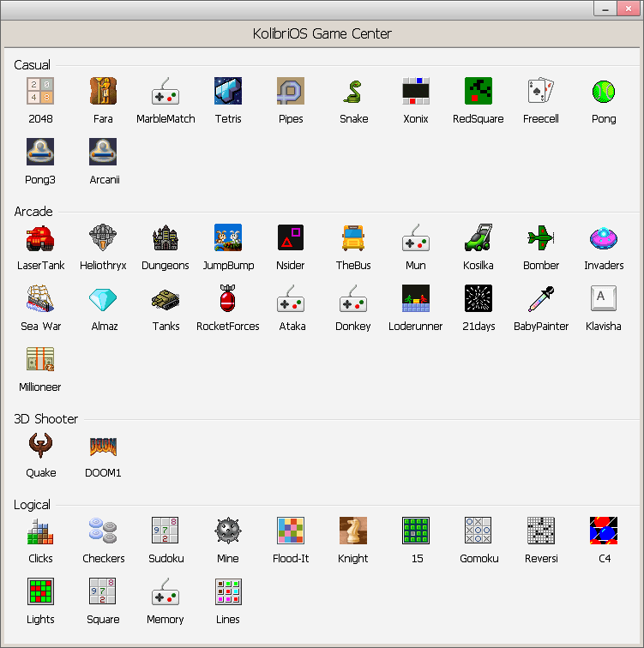Start RocketForces game

click(x=228, y=298)
